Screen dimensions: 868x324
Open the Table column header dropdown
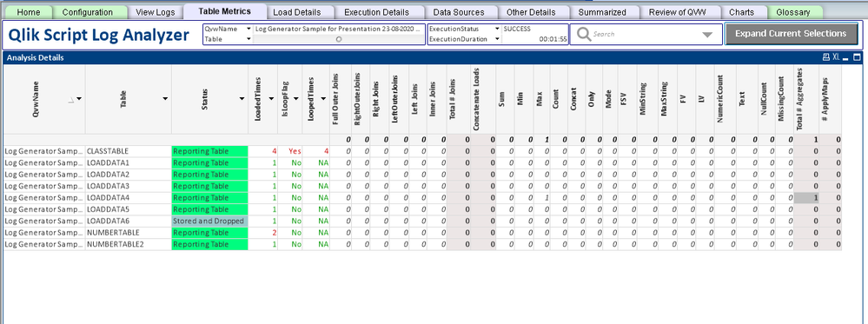click(165, 98)
